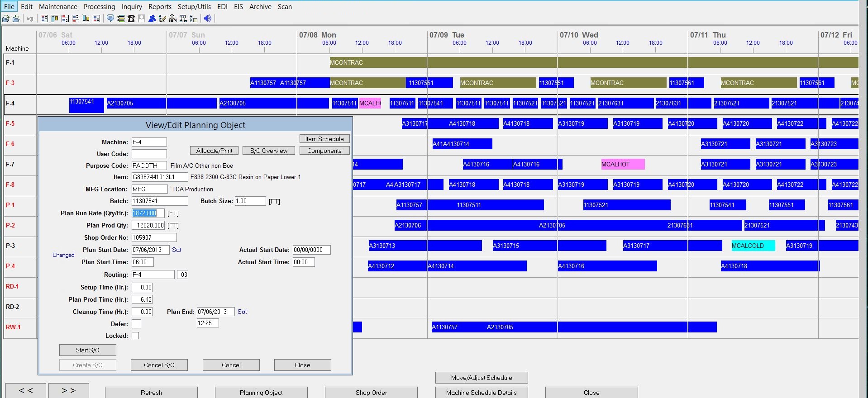
Task: Select the cyan MCALCOLD bar on P-3
Action: tap(753, 246)
